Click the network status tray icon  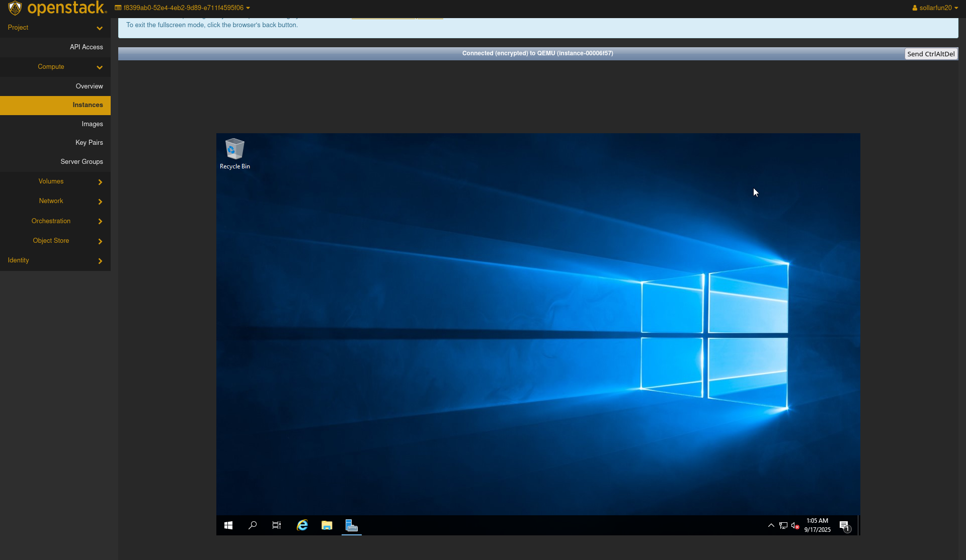tap(783, 525)
